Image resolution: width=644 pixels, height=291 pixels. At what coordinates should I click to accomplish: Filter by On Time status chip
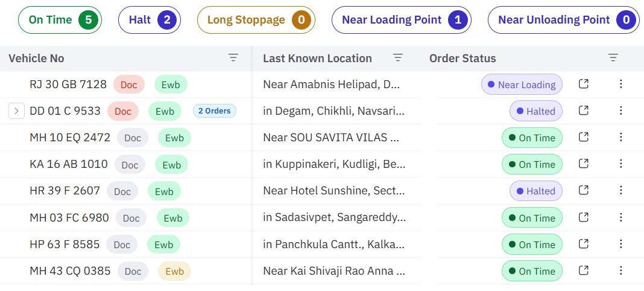tap(60, 20)
